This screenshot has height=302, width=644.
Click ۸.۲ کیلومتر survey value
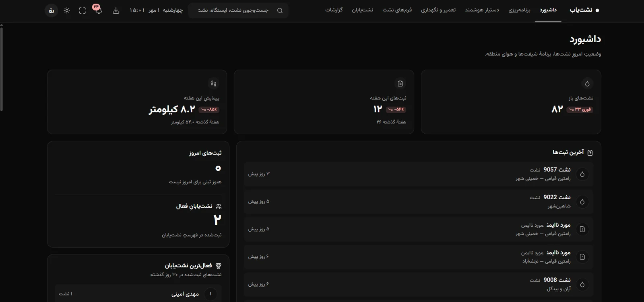click(x=172, y=109)
